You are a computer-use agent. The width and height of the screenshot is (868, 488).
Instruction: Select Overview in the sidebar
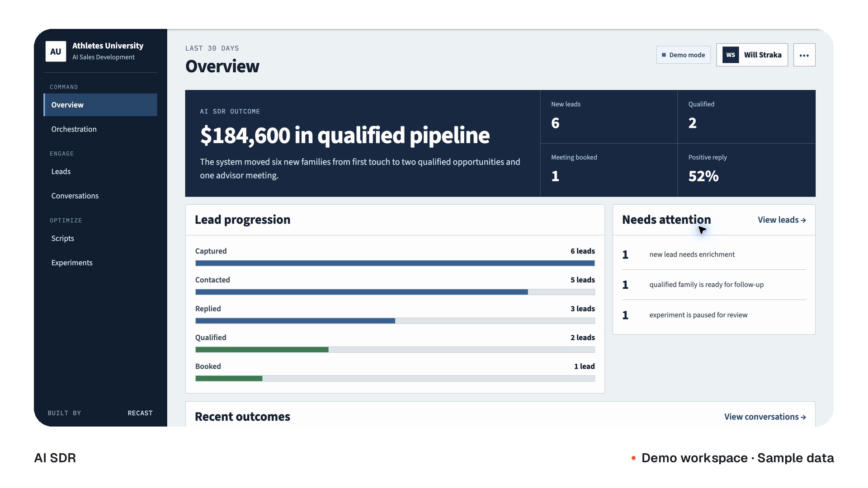pyautogui.click(x=100, y=105)
